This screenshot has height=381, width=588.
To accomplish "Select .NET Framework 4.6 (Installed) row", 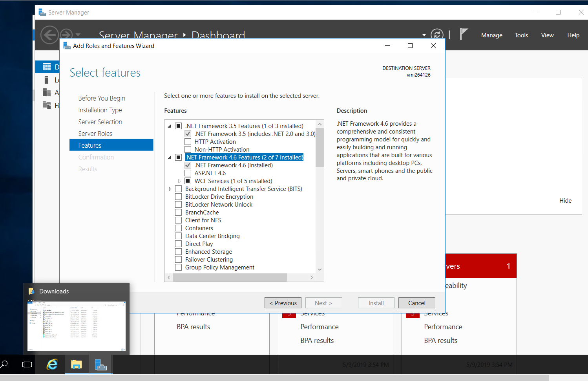I will [x=234, y=165].
